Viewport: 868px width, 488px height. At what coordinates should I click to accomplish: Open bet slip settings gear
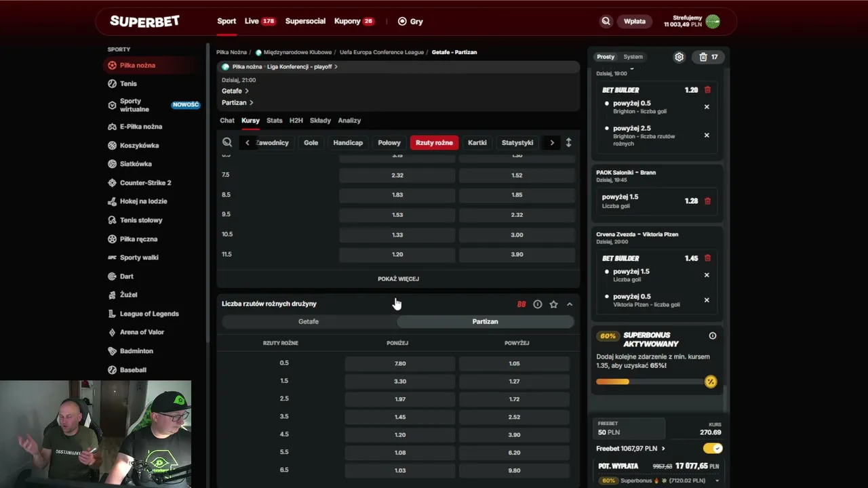(679, 57)
